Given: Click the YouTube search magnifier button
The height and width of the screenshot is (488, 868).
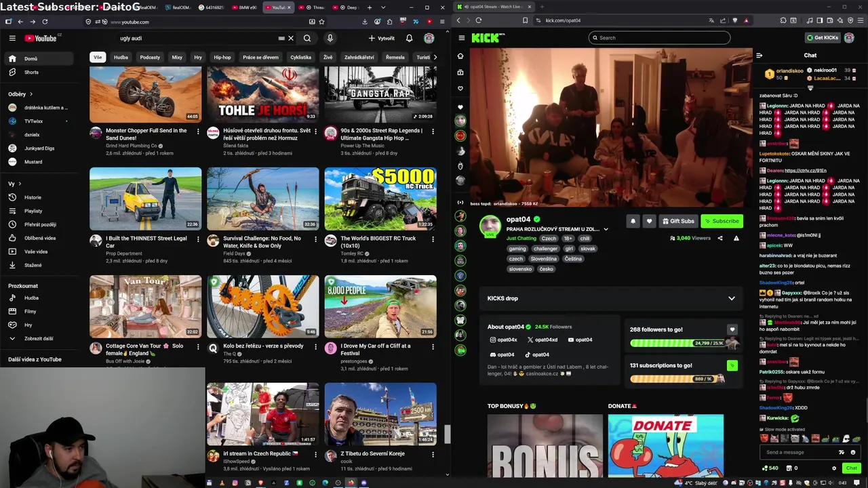Looking at the screenshot, I should (307, 39).
